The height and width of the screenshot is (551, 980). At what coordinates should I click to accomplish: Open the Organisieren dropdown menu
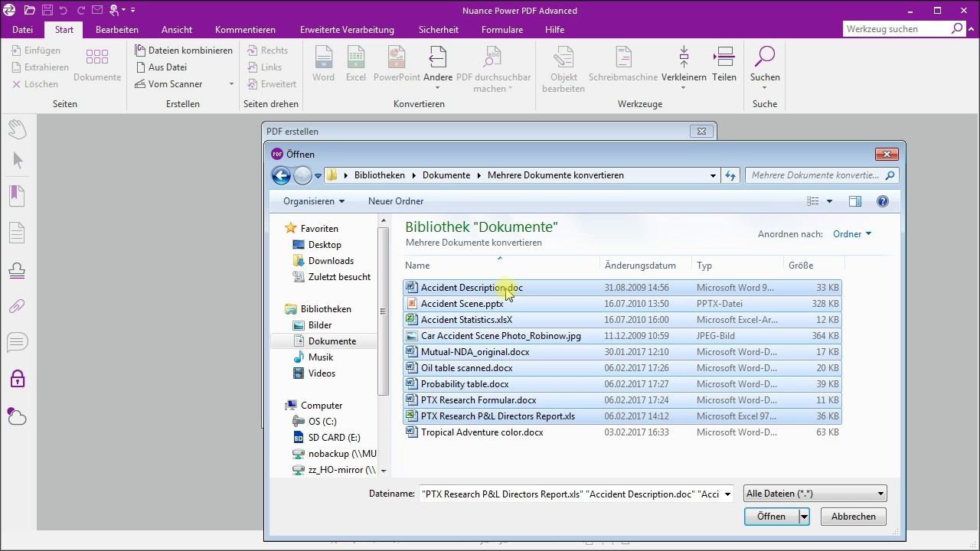pos(314,201)
